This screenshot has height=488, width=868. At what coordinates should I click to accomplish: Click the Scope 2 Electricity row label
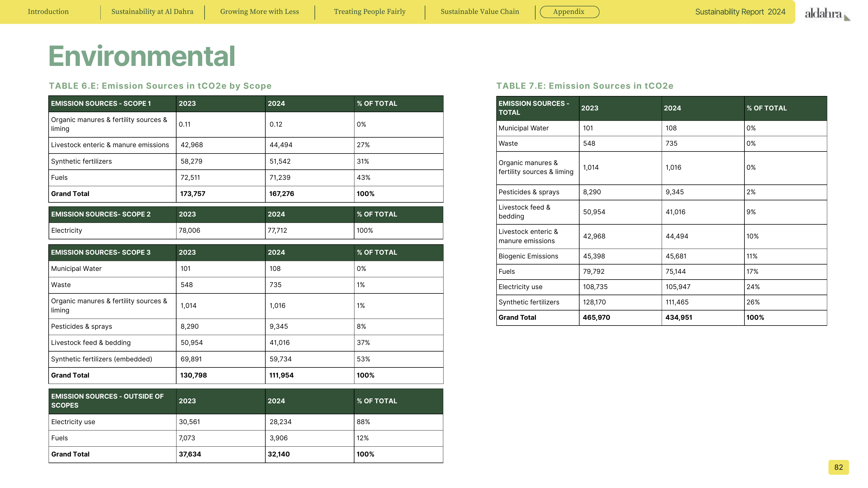pyautogui.click(x=67, y=230)
